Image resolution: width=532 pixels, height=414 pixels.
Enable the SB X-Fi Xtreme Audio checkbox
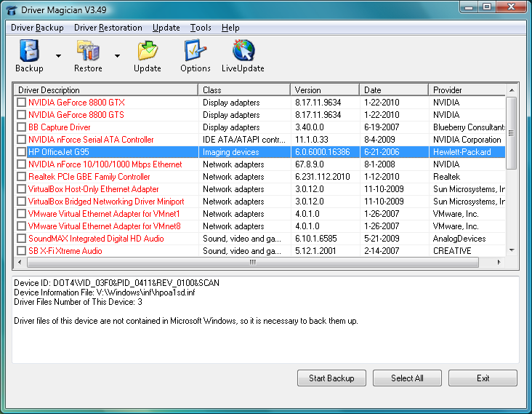[21, 251]
